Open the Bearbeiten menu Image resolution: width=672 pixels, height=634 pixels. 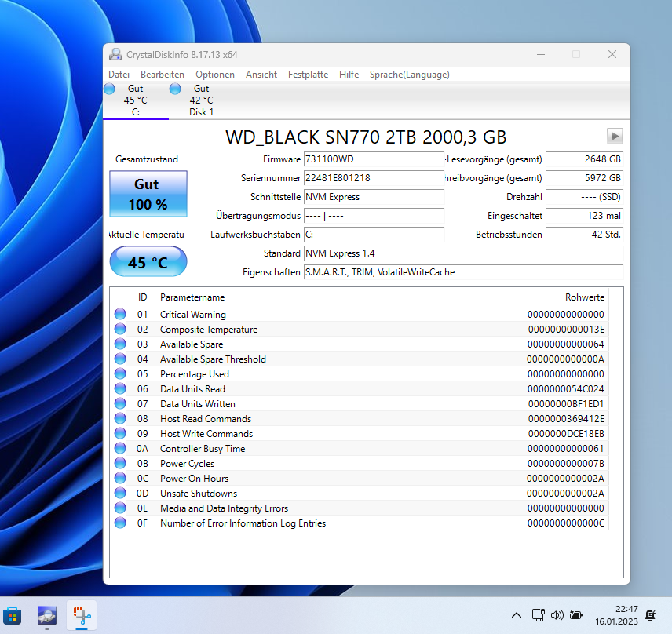click(x=163, y=75)
